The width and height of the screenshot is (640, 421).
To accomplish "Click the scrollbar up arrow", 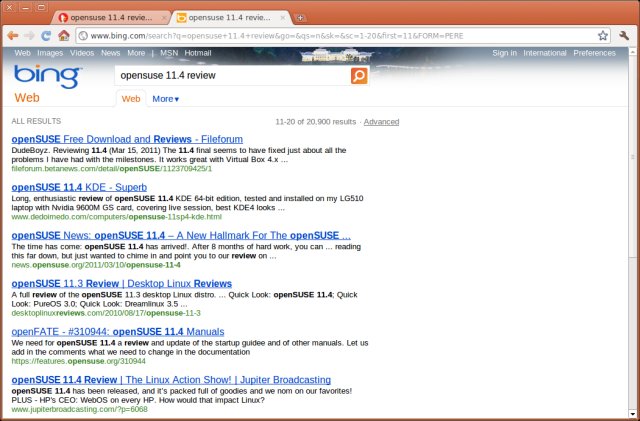I will tap(633, 52).
